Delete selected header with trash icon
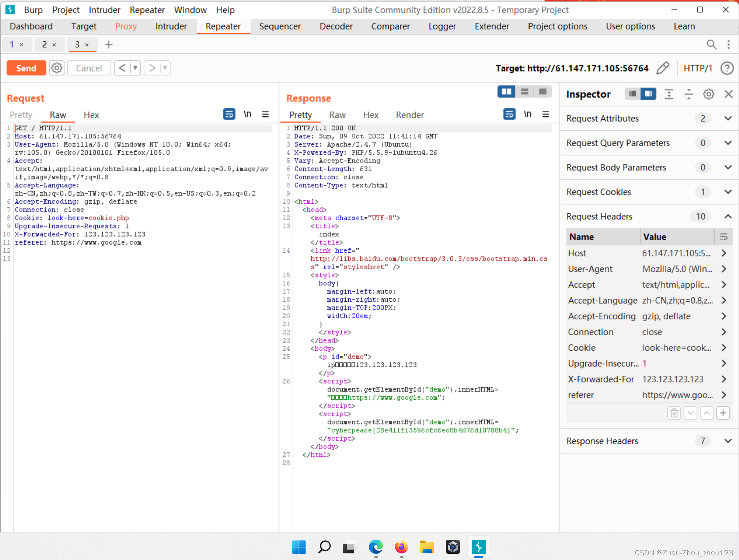The width and height of the screenshot is (739, 560). pos(674,413)
